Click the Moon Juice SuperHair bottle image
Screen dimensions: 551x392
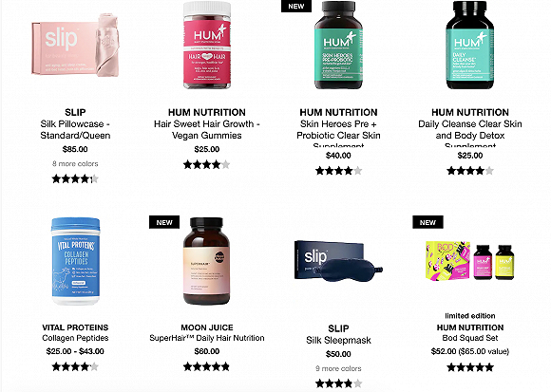(207, 261)
